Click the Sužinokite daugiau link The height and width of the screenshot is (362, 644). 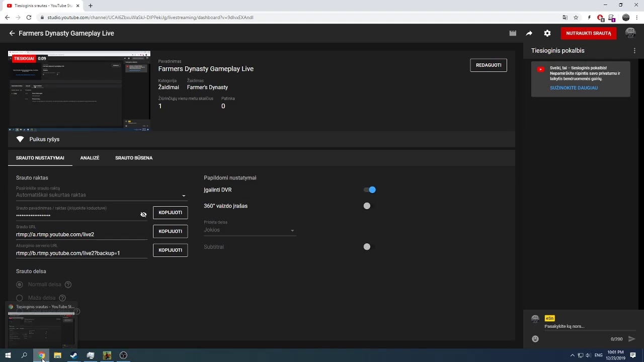[574, 88]
